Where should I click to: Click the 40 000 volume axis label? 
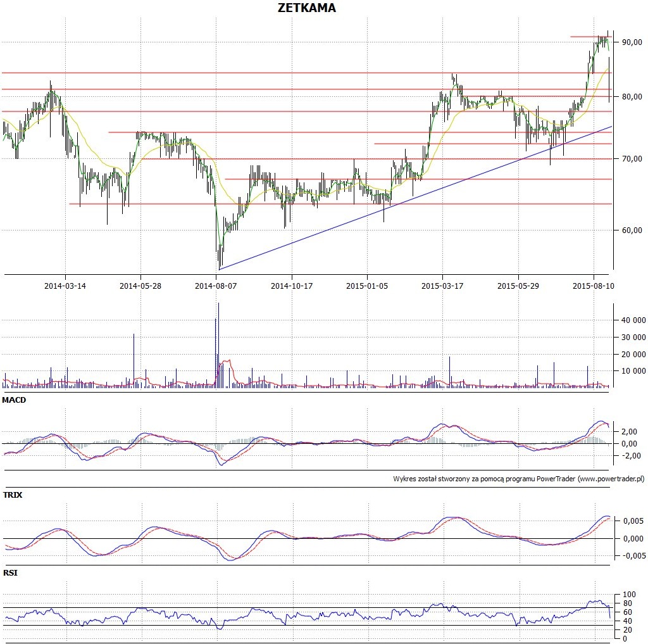(x=633, y=320)
